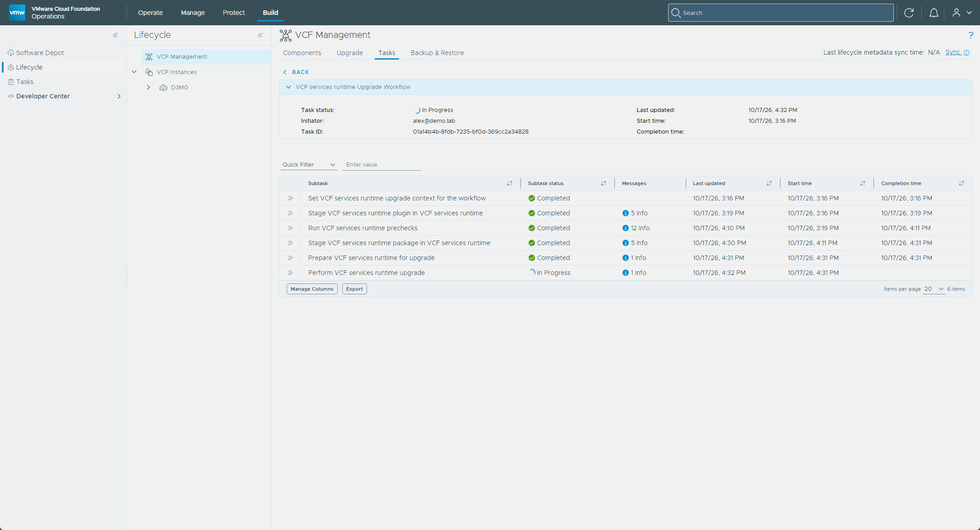Expand the 'Set VCF services runtime upgrade context' row

(290, 198)
